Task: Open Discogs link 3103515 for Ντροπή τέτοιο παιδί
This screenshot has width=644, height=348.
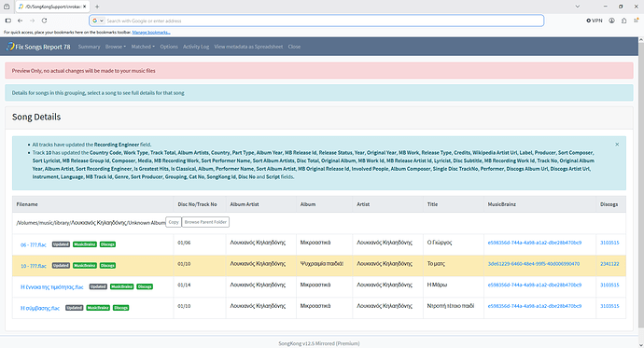Action: [609, 306]
